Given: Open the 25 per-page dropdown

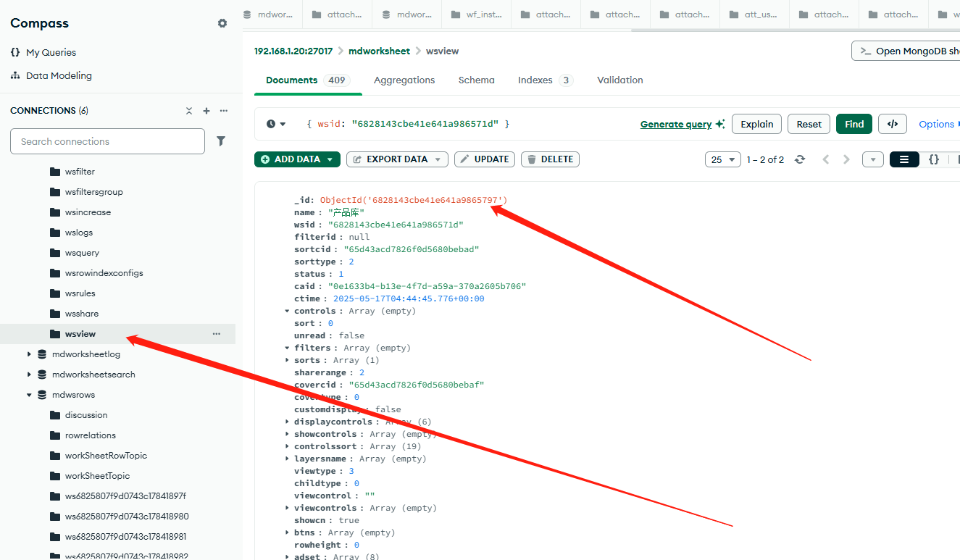Looking at the screenshot, I should 722,159.
